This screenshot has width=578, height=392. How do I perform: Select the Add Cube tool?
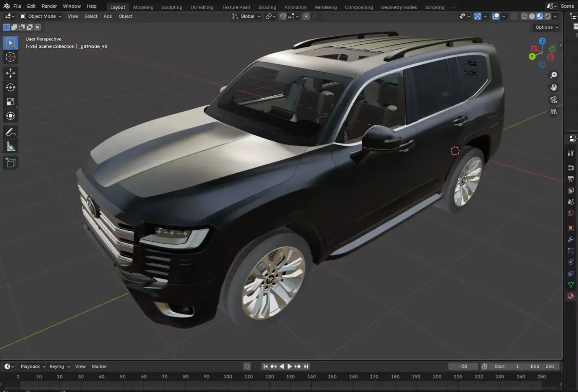click(x=10, y=162)
